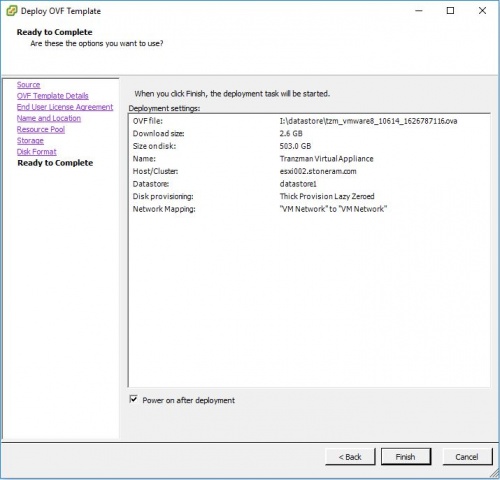This screenshot has width=500, height=480.
Task: Click the Deploy OVF Template title icon
Action: click(12, 11)
